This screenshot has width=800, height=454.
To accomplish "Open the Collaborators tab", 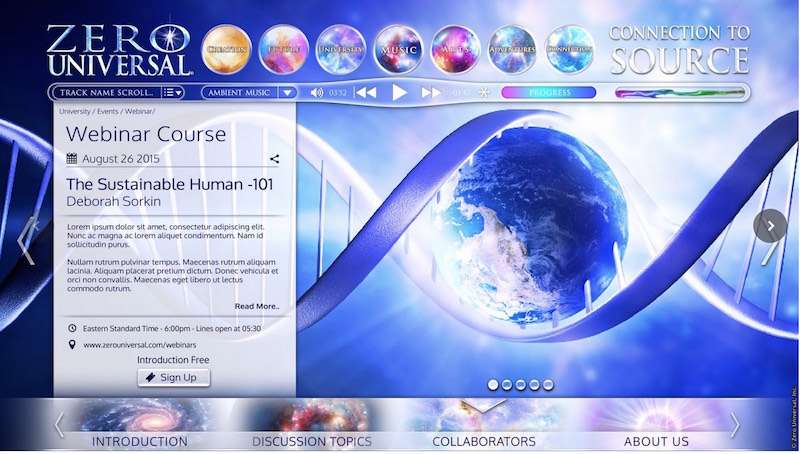I will point(484,441).
